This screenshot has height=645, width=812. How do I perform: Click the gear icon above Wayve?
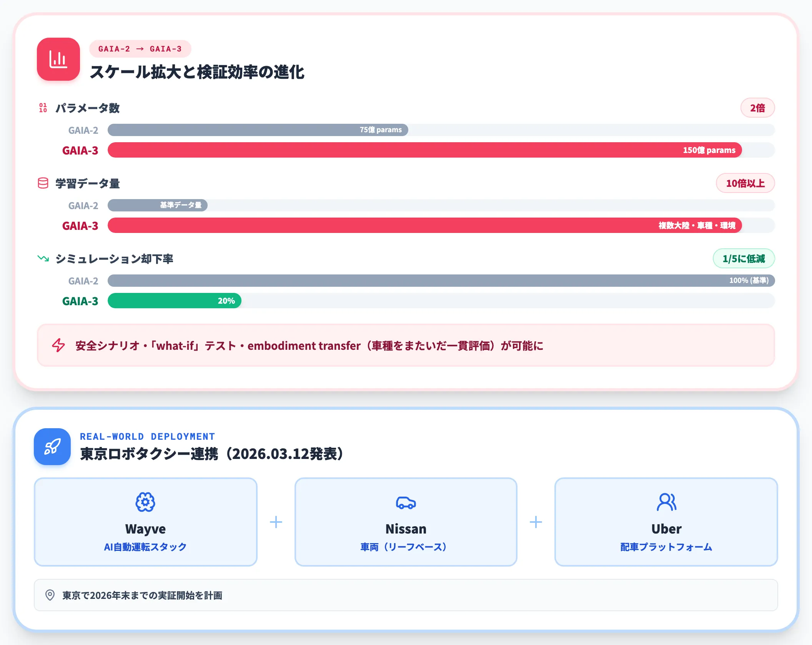pos(145,502)
